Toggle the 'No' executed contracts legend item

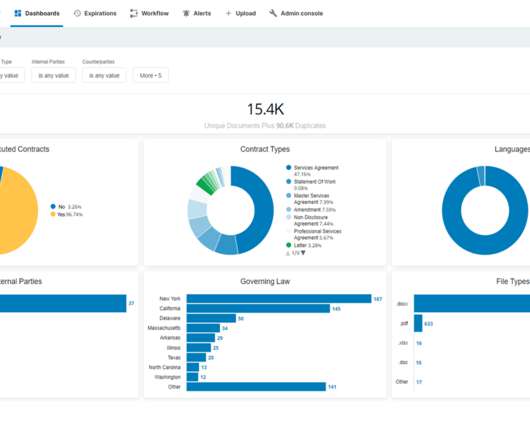click(x=66, y=206)
